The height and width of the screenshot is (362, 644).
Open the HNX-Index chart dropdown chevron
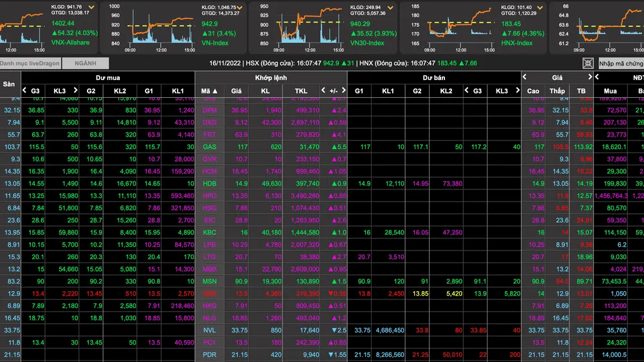coord(540,8)
